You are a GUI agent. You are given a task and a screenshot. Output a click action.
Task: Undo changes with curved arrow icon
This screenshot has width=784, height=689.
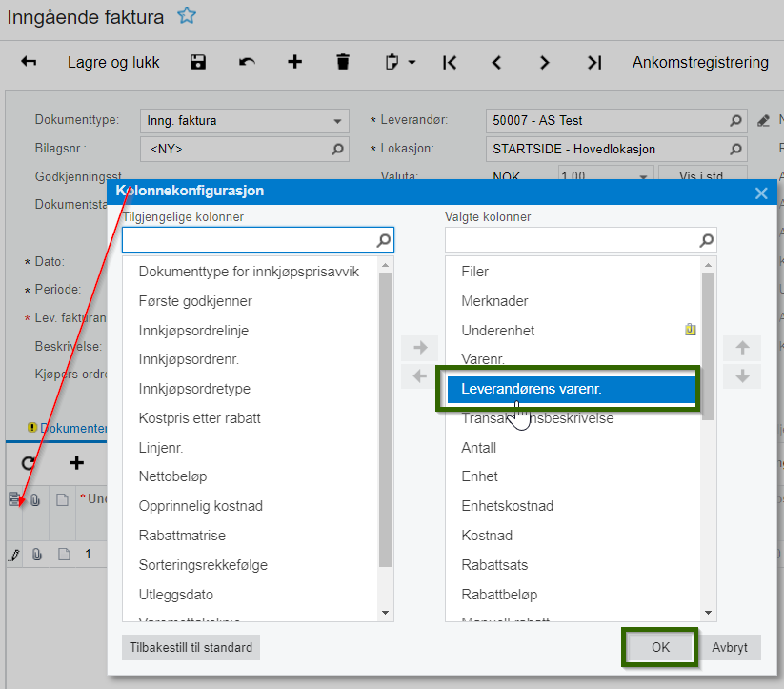pyautogui.click(x=247, y=62)
